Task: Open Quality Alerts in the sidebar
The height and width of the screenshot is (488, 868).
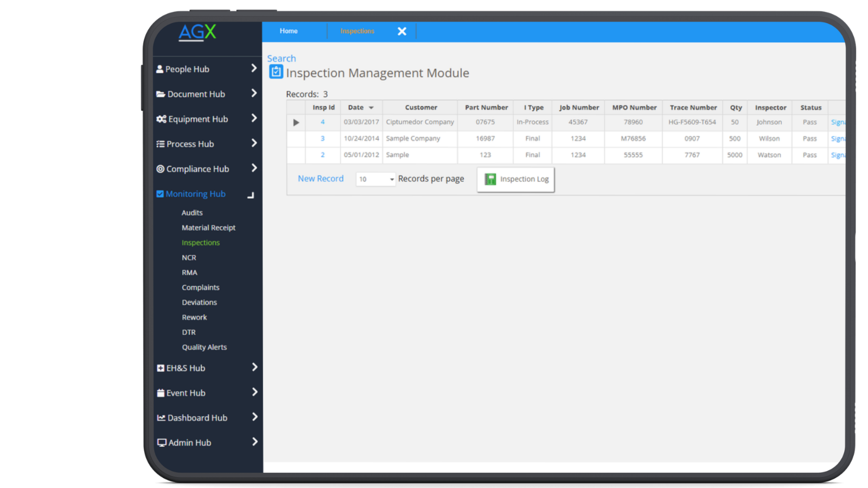Action: 205,347
